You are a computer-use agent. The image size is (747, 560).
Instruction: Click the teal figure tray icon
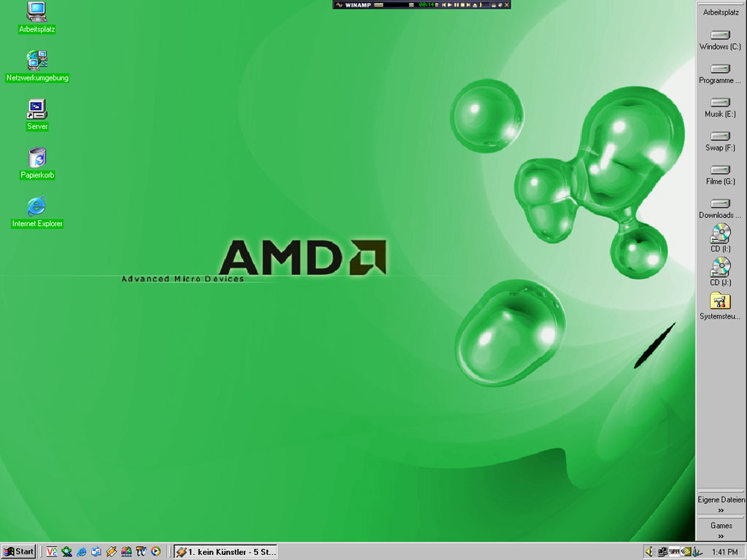[697, 551]
